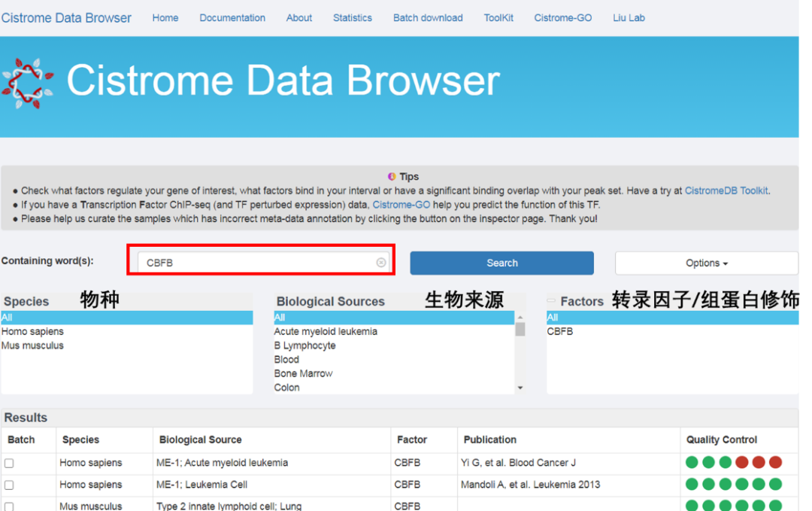Open the Statistics page

353,17
